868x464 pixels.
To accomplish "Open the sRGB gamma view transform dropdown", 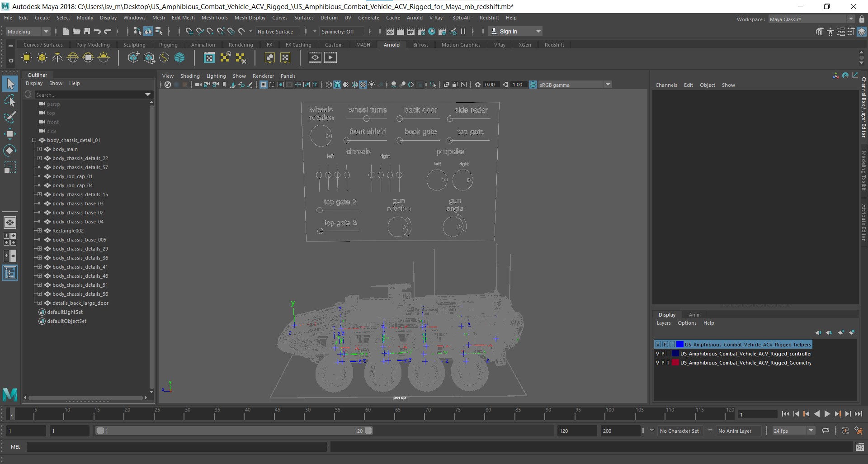I will [x=575, y=85].
